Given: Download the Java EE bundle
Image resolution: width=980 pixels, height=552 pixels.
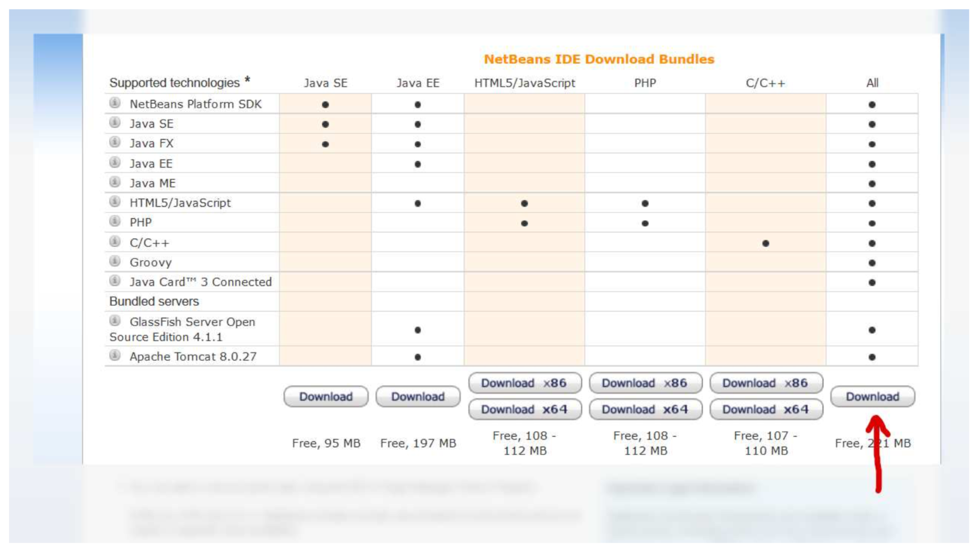Looking at the screenshot, I should point(418,396).
